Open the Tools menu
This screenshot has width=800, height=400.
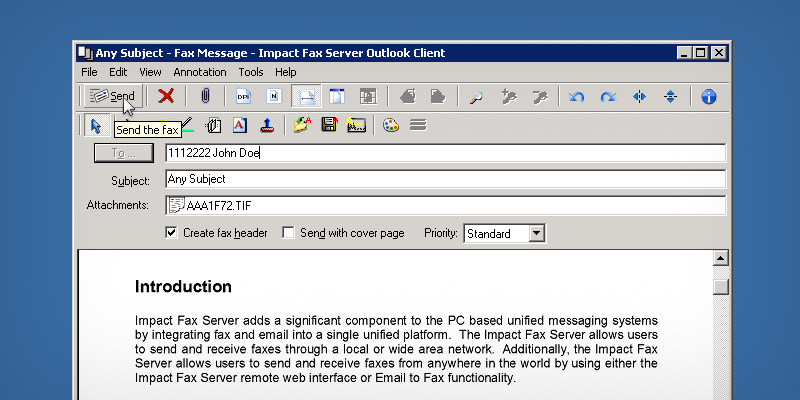(251, 72)
